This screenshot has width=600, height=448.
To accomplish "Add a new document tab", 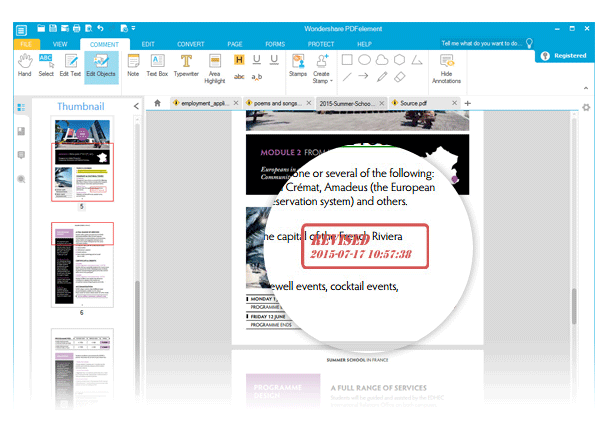I will [x=468, y=103].
